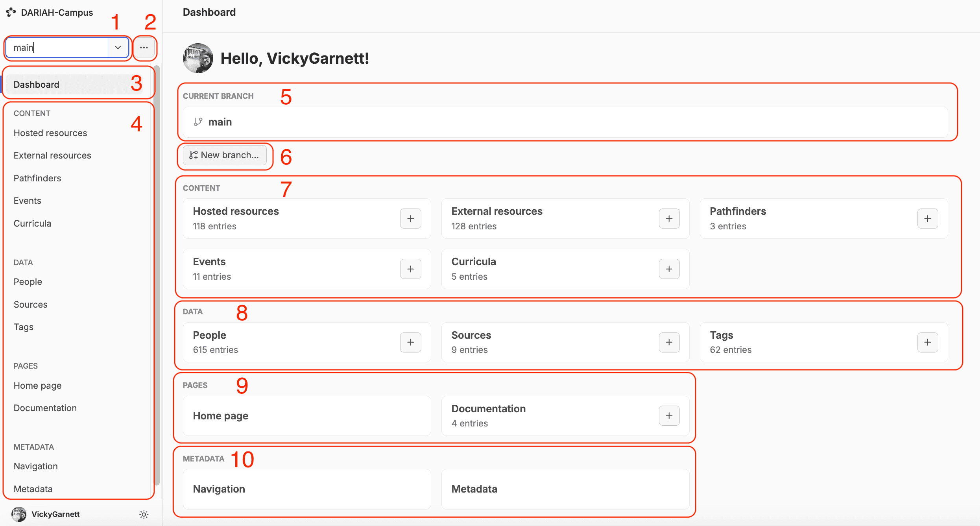Click the sidebar vertical scrollbar

157,275
